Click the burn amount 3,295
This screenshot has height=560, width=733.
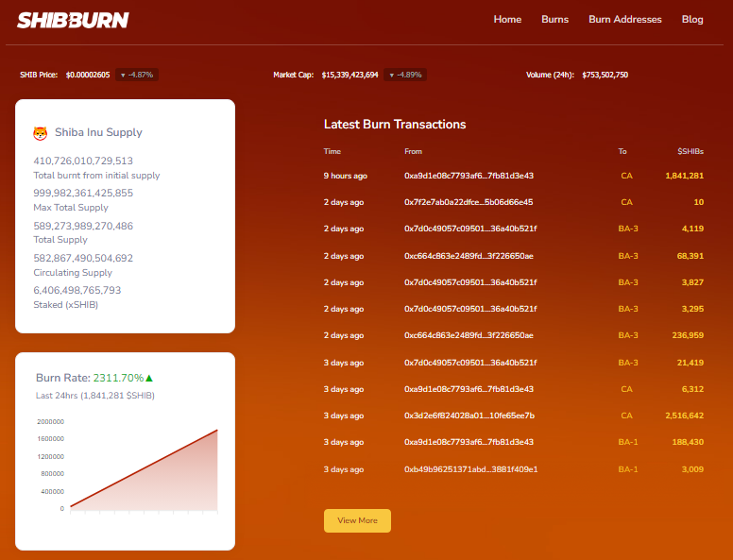click(x=692, y=309)
